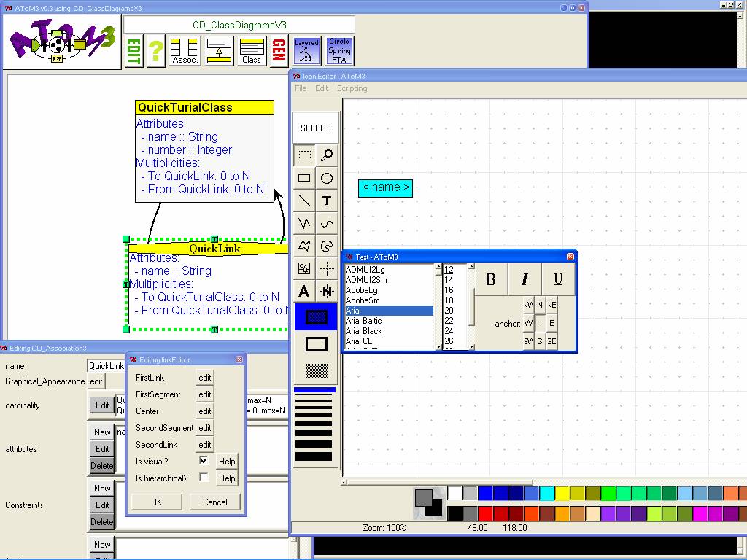Set anchor to E
This screenshot has width=747, height=560.
(x=551, y=323)
